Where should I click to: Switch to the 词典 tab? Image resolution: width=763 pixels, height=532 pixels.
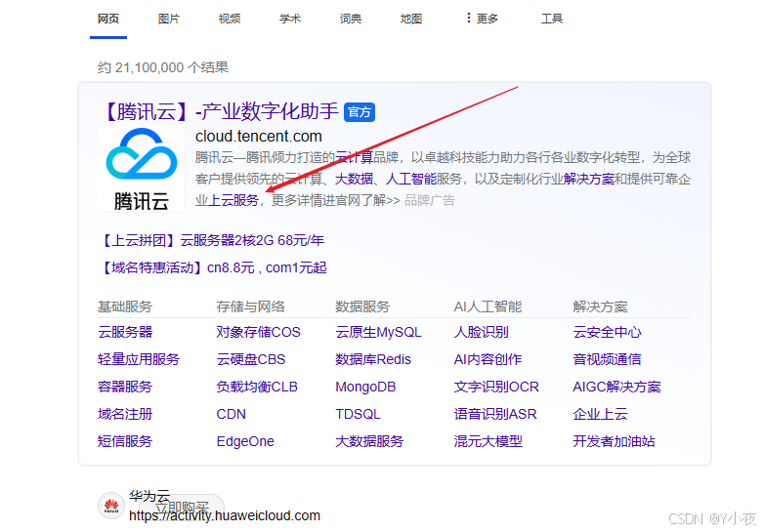pos(351,19)
